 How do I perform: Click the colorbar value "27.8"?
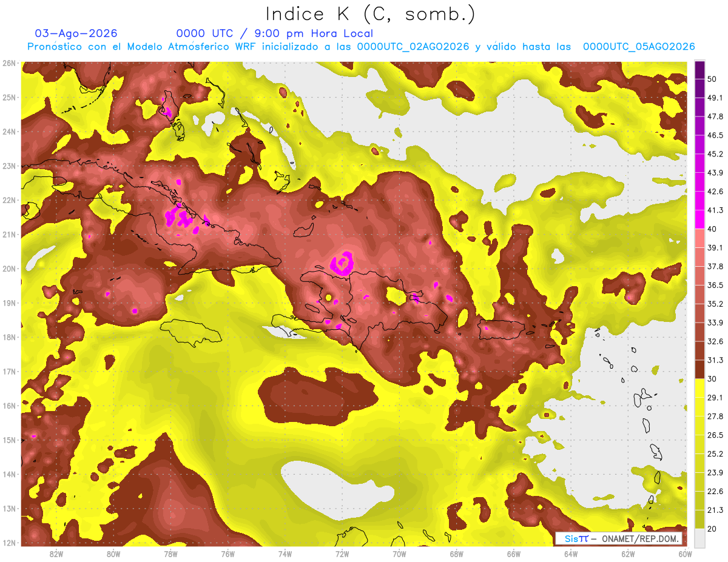point(715,416)
